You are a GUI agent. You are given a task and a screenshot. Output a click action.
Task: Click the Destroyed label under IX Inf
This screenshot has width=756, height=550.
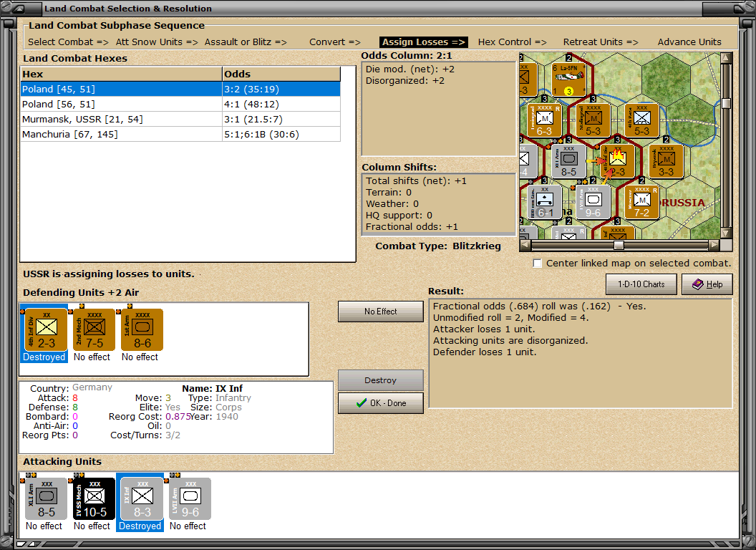tap(140, 526)
